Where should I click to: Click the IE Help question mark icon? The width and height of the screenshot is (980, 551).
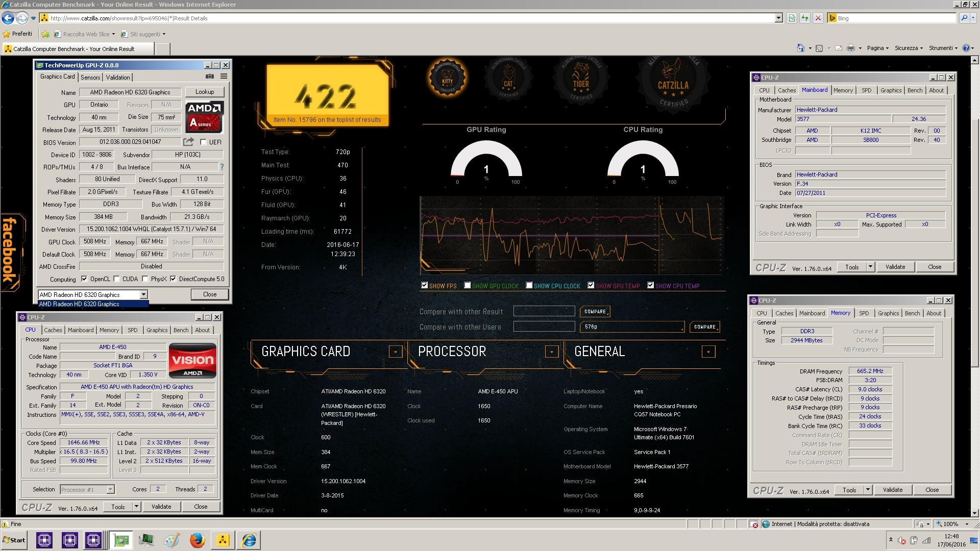[x=966, y=48]
